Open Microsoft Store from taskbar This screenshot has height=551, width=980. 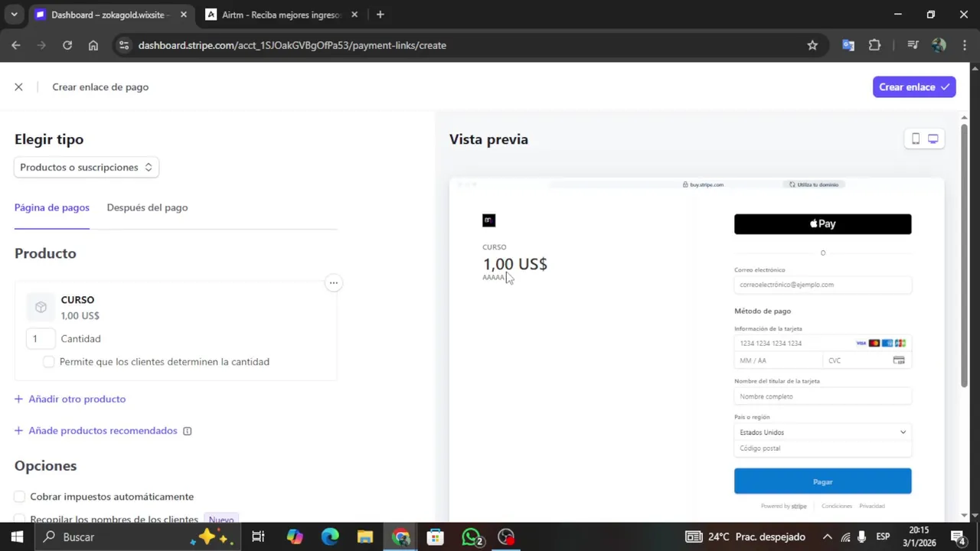436,537
